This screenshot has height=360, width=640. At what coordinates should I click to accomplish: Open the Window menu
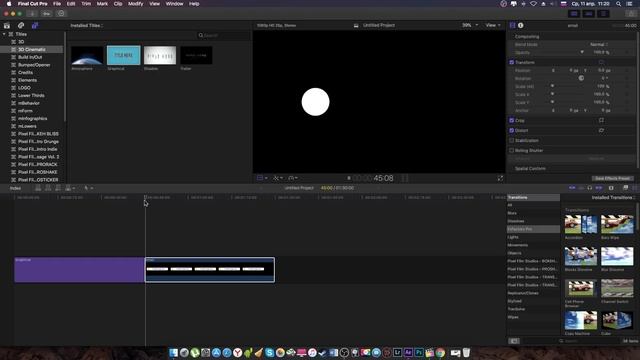(x=174, y=4)
